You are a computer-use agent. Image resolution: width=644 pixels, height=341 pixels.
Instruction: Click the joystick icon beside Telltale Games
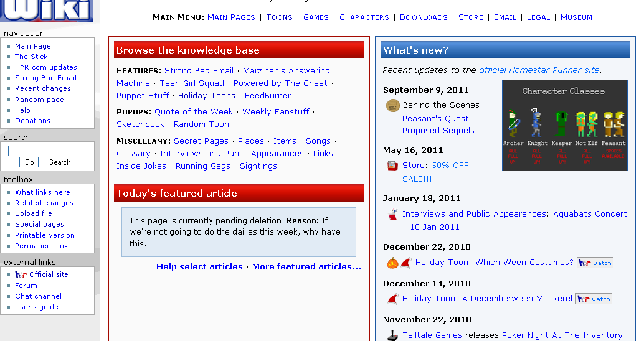pos(392,335)
